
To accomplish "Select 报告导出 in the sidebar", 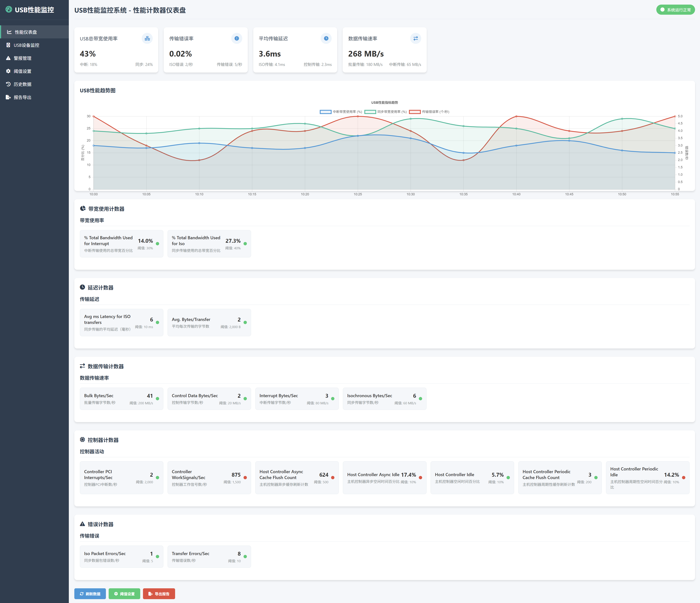I will [x=22, y=97].
